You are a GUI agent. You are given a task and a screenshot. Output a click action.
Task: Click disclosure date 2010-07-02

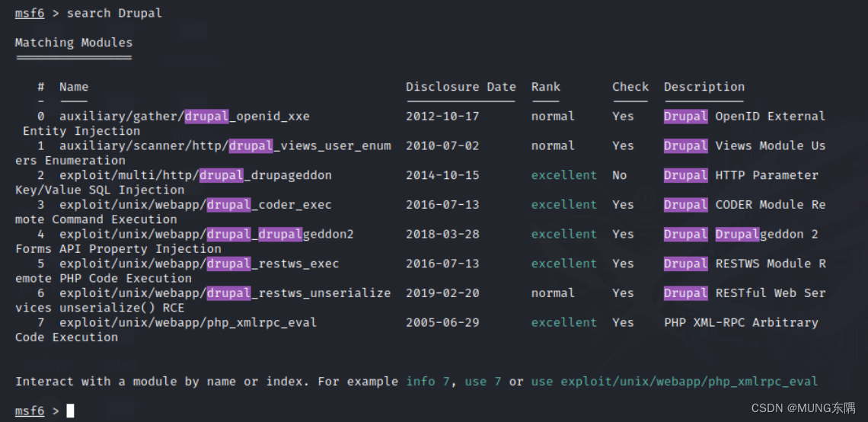pos(442,145)
